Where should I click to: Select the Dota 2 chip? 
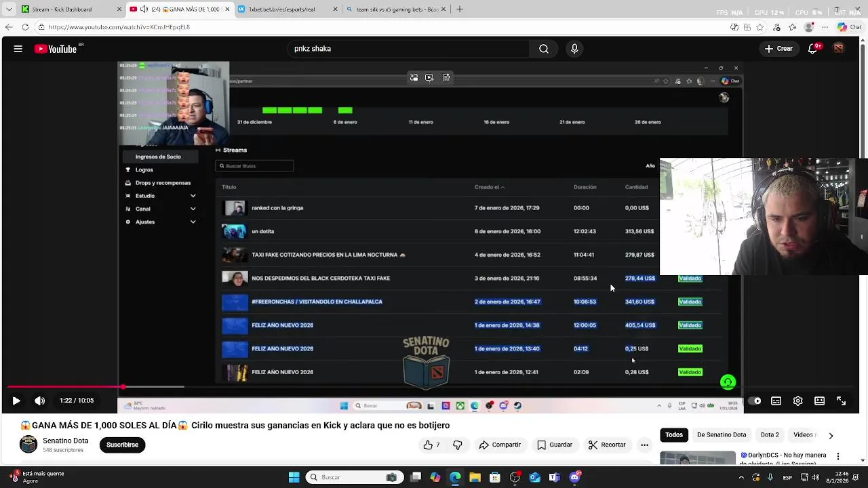coord(770,435)
